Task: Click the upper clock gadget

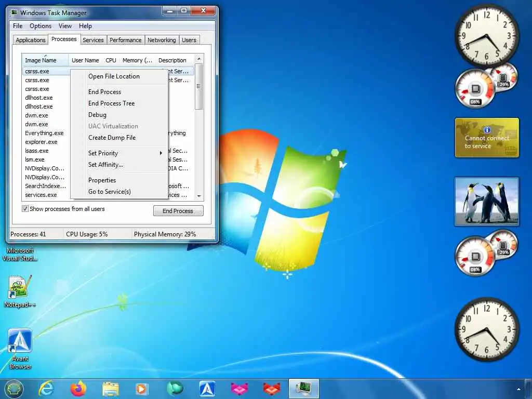Action: tap(486, 35)
